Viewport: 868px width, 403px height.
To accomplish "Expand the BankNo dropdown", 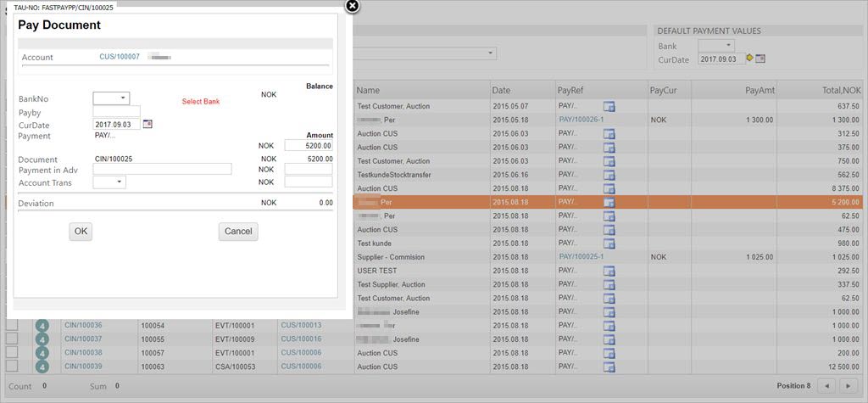I will pyautogui.click(x=111, y=98).
